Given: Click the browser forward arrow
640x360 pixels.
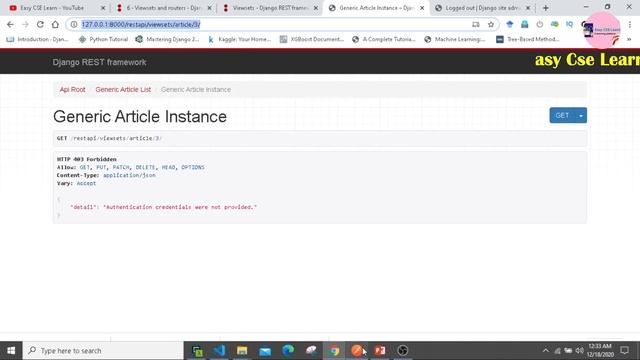Looking at the screenshot, I should (x=25, y=24).
